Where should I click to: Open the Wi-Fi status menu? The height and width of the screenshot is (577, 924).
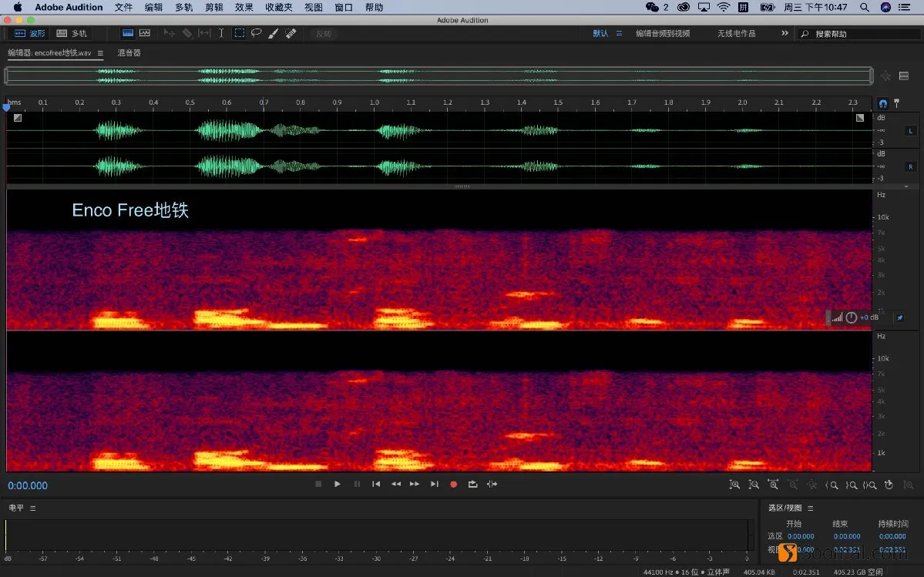point(724,7)
